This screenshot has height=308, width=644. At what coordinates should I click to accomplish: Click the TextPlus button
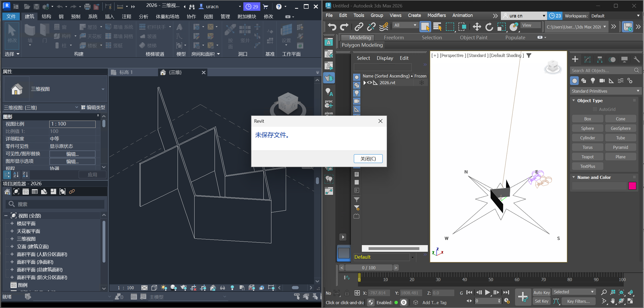coord(587,166)
